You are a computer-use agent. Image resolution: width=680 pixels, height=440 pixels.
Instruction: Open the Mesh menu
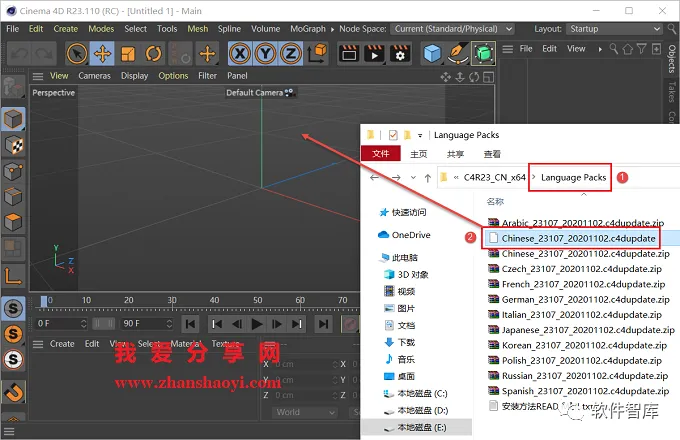coord(198,29)
